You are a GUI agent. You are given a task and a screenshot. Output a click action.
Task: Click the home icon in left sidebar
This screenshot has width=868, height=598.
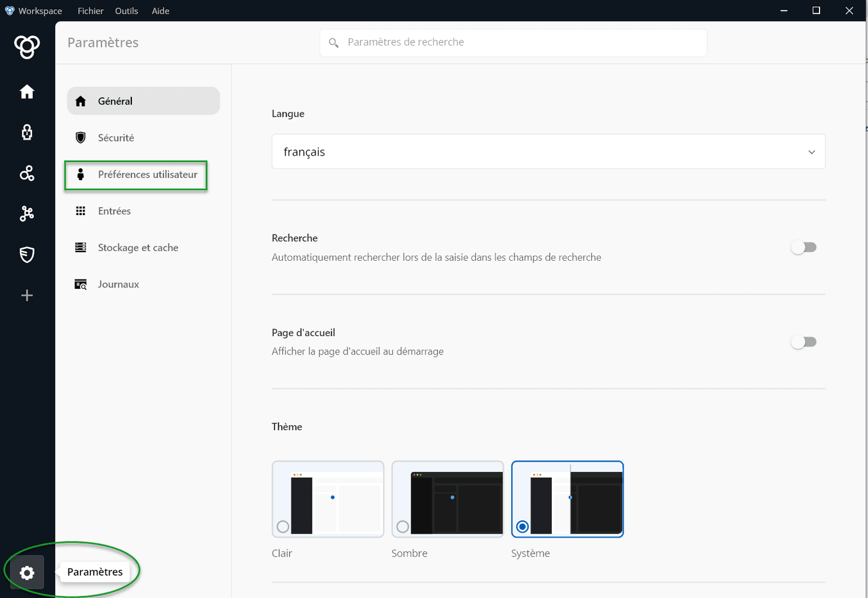click(27, 92)
